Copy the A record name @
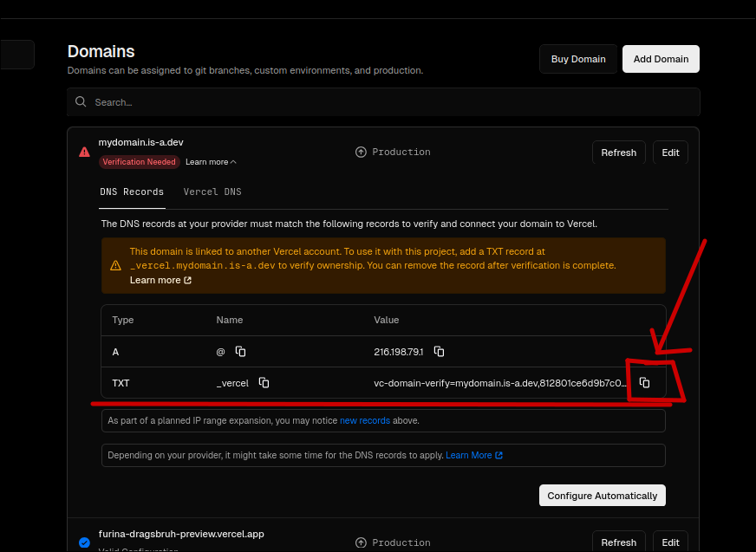Viewport: 756px width, 552px height. click(240, 352)
